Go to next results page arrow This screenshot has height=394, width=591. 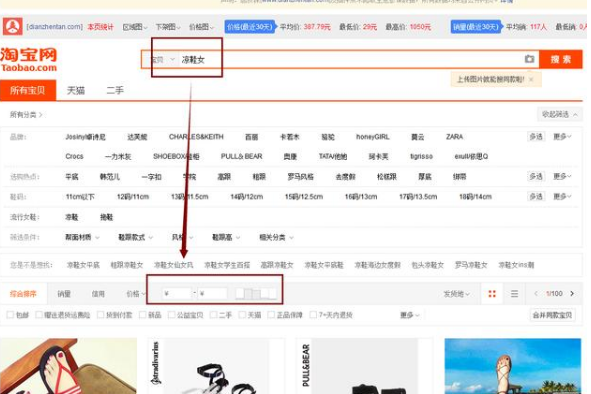coord(572,293)
